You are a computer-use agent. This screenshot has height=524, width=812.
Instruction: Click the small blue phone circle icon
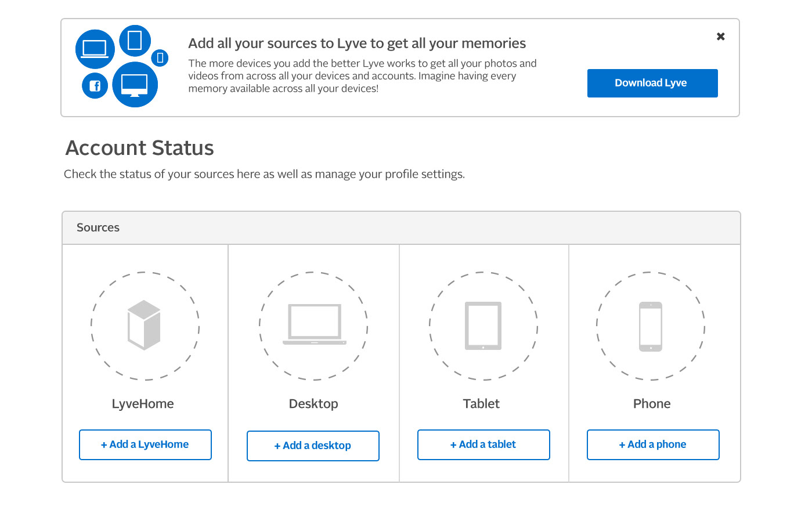point(160,58)
